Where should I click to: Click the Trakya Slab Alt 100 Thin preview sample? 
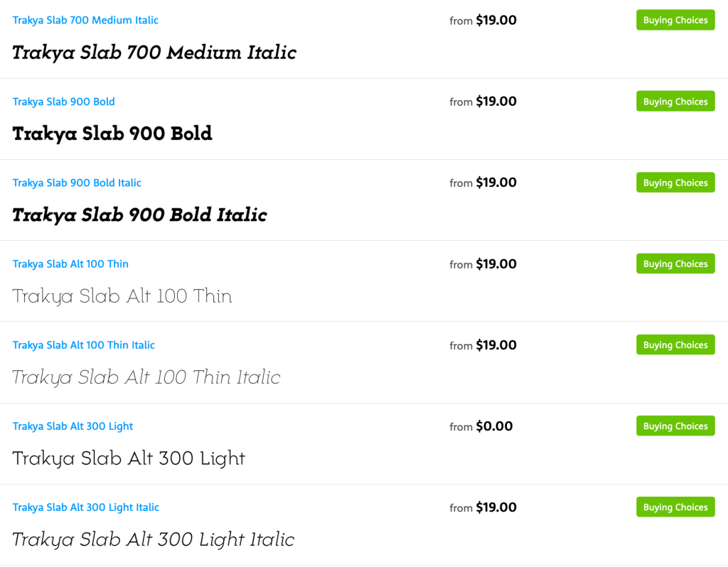click(122, 296)
